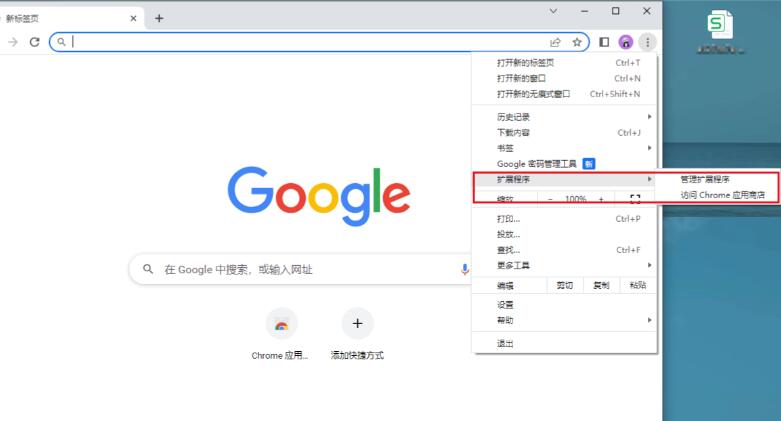Toggle the side panel icon
Viewport: 781px width, 421px height.
pos(604,42)
